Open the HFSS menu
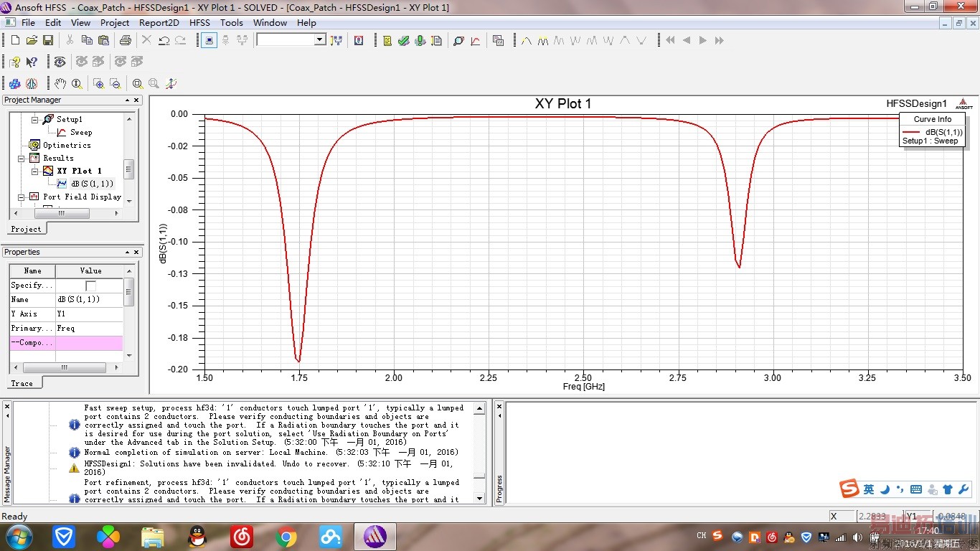This screenshot has height=551, width=980. [199, 23]
